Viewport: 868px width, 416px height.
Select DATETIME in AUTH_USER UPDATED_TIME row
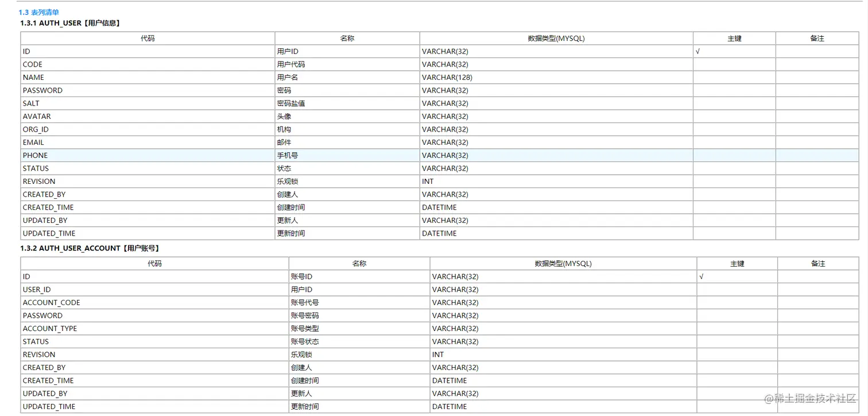click(x=556, y=233)
